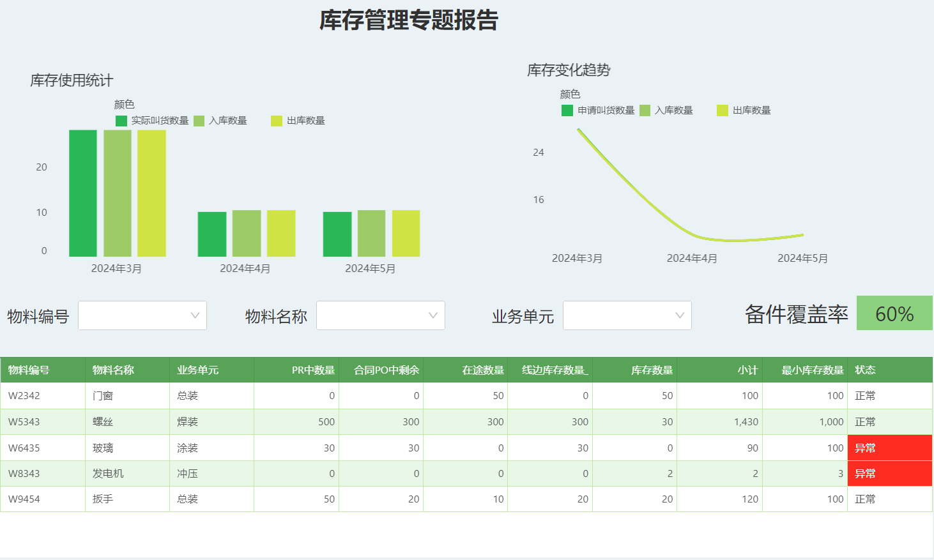Click the 库存使用统计 chart title
The width and height of the screenshot is (934, 560).
tap(72, 80)
